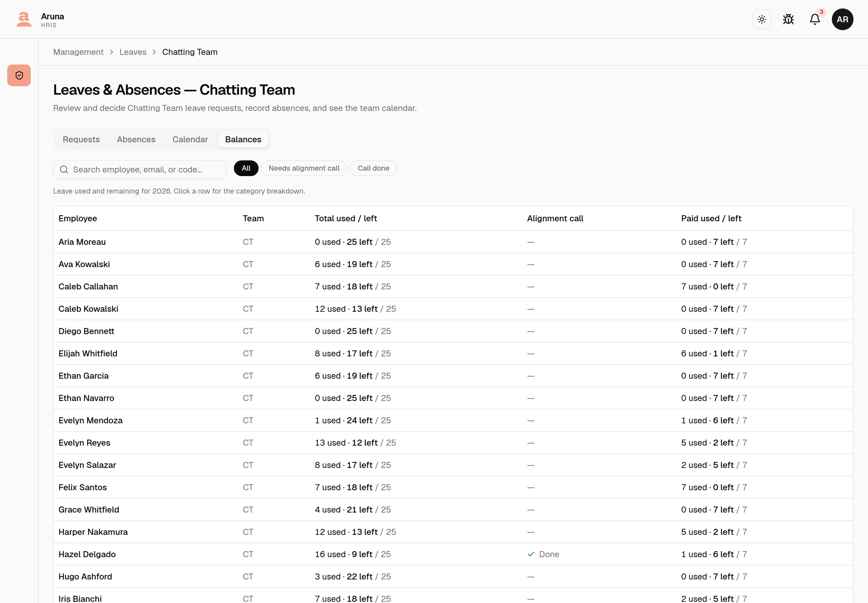Open Grace Whitfield's row
This screenshot has width=868, height=603.
point(453,509)
